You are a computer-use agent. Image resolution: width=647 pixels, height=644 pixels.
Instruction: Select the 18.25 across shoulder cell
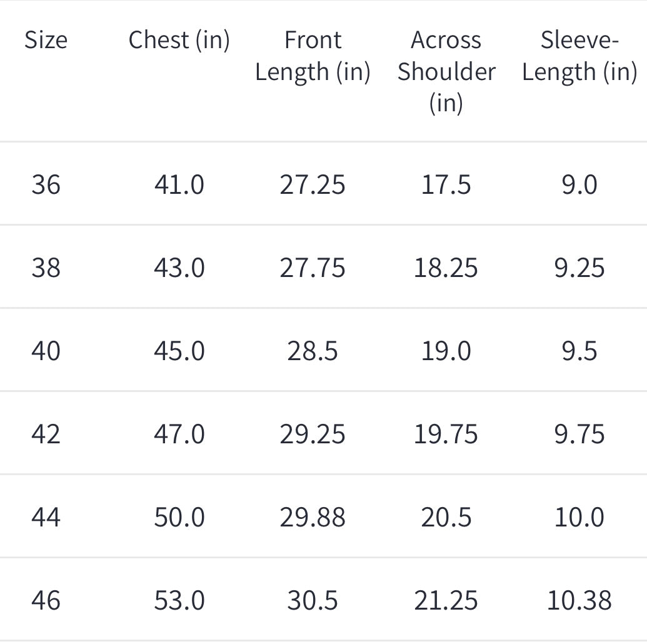point(446,268)
